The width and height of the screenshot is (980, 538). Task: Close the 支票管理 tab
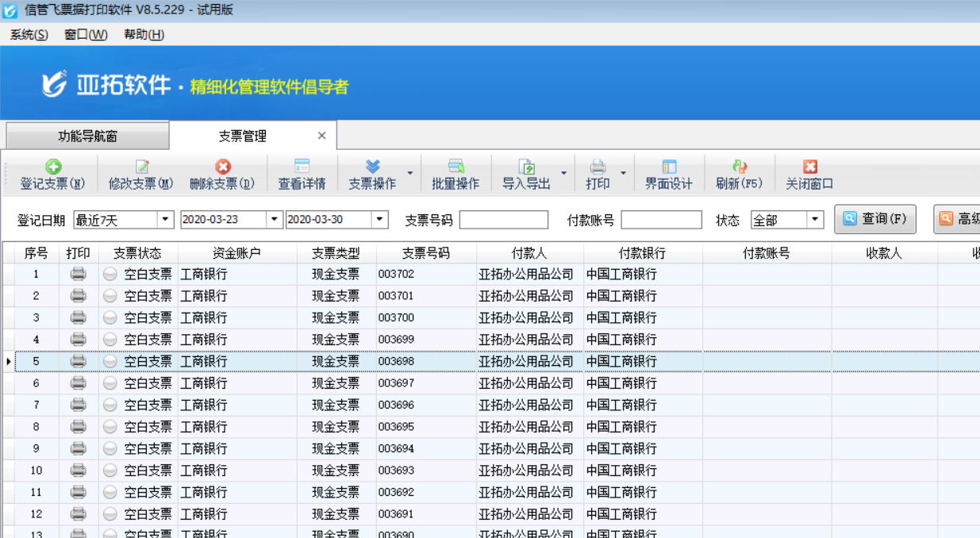pyautogui.click(x=321, y=136)
